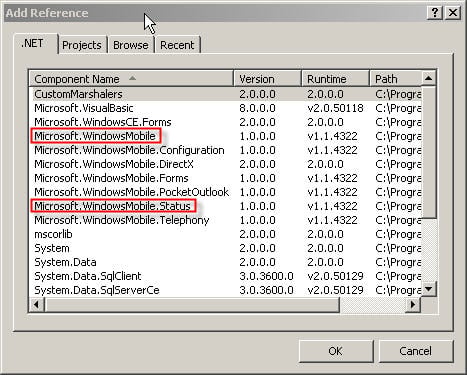Click runtime v2.0.50118 cell
This screenshot has width=467, height=375.
coord(335,108)
